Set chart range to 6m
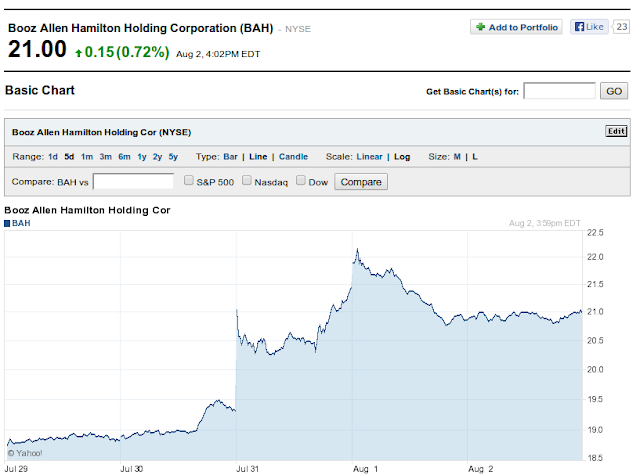 tap(124, 157)
